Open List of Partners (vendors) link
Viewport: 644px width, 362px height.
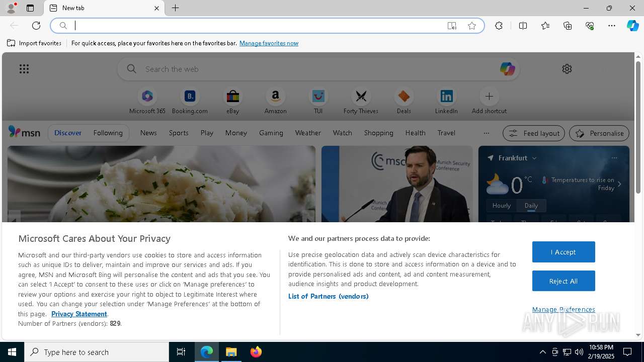328,296
